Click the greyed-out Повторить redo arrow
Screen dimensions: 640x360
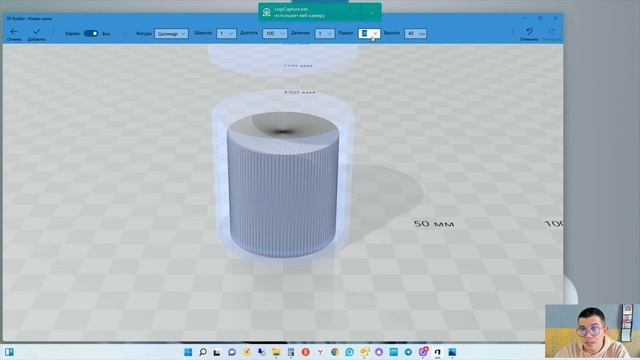pos(552,31)
